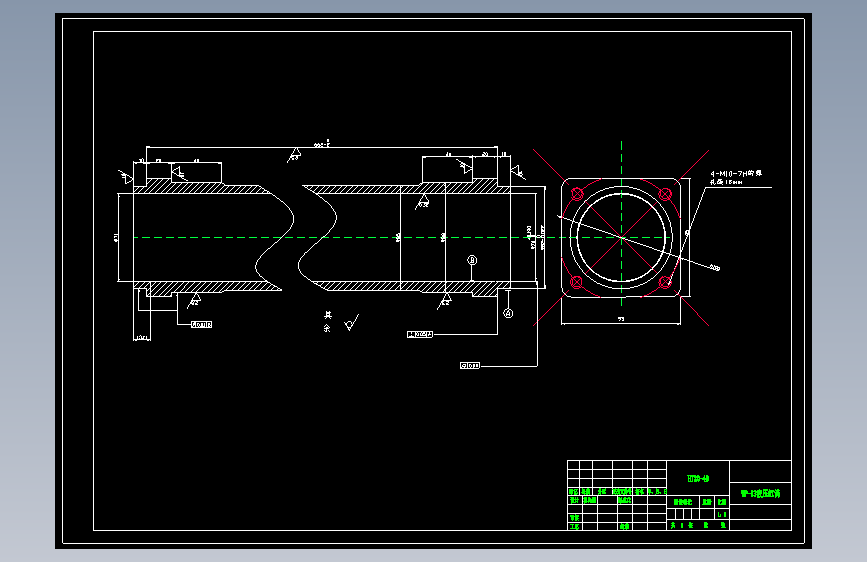This screenshot has width=867, height=562.
Task: Click the roughness triangle on the top overall-length line
Action: (x=295, y=154)
